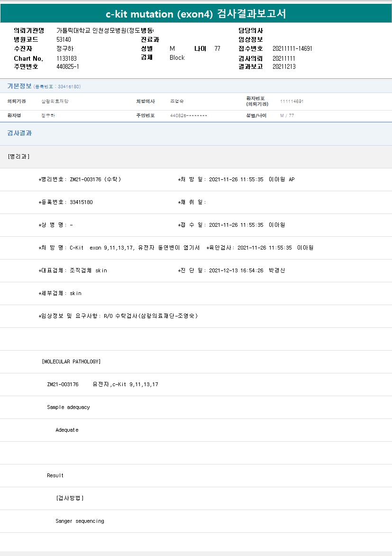Click the 검사결과 section heading
This screenshot has width=392, height=556.
(19, 133)
